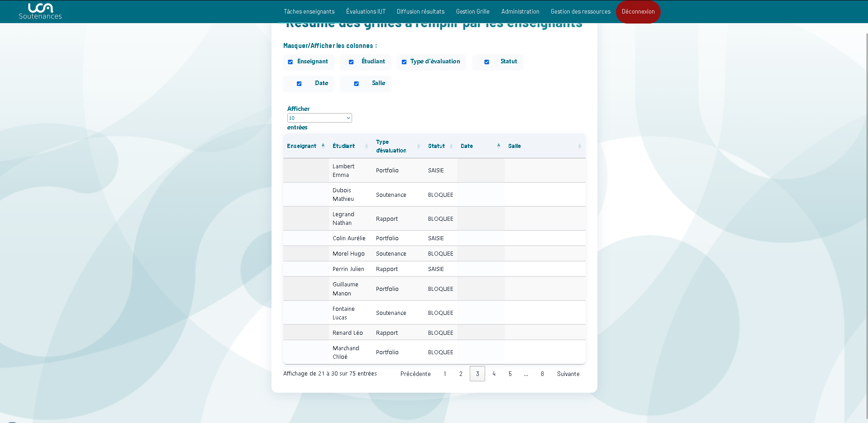Sort table by Étudiant column arrow
This screenshot has width=868, height=423.
[367, 146]
